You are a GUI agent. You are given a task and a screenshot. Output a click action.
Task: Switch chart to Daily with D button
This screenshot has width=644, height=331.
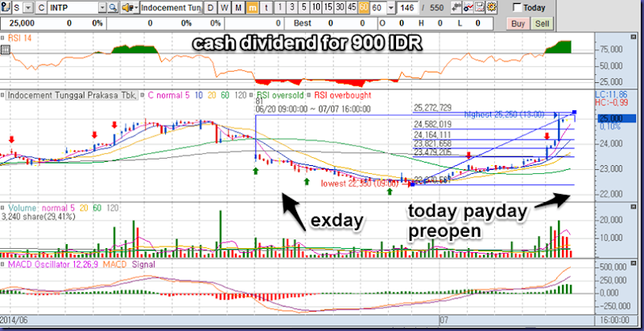click(210, 7)
